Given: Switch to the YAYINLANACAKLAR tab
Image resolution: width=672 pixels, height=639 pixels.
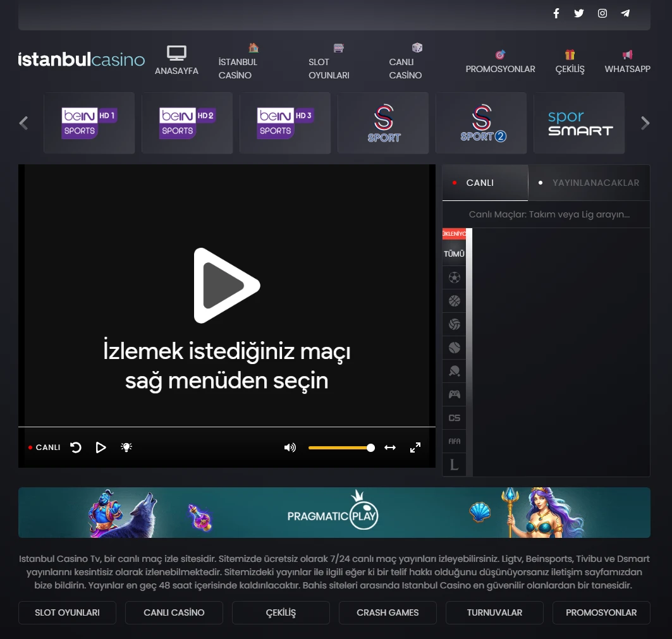Looking at the screenshot, I should 589,183.
